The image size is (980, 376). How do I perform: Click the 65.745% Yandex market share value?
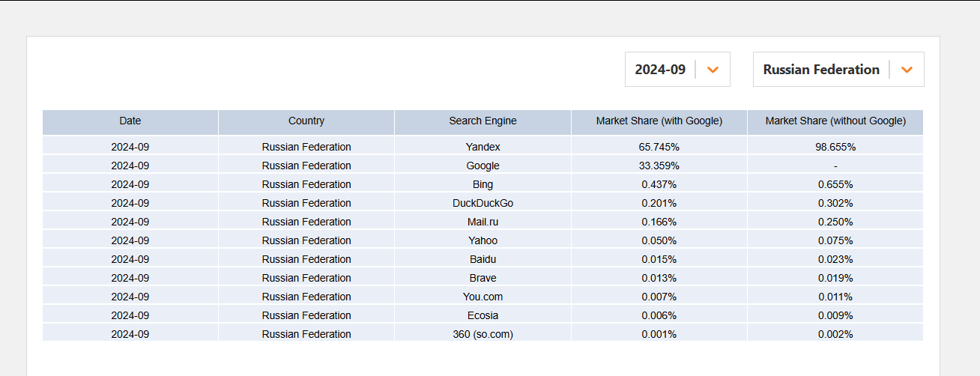659,147
